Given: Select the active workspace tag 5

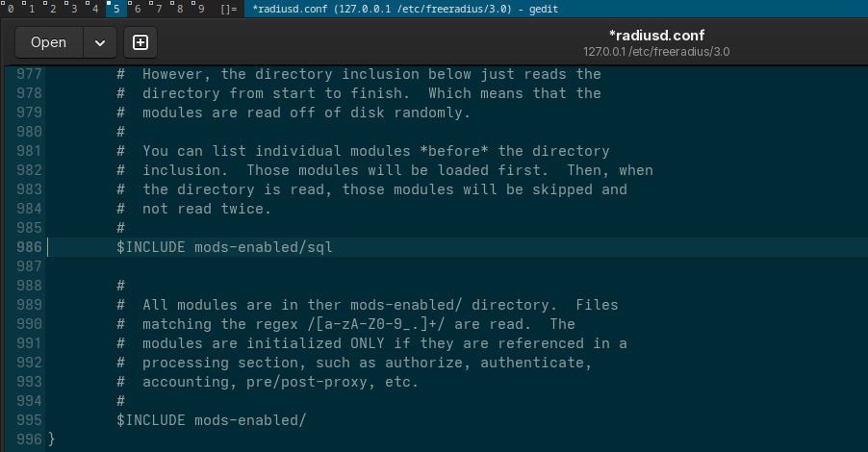Looking at the screenshot, I should (x=115, y=9).
